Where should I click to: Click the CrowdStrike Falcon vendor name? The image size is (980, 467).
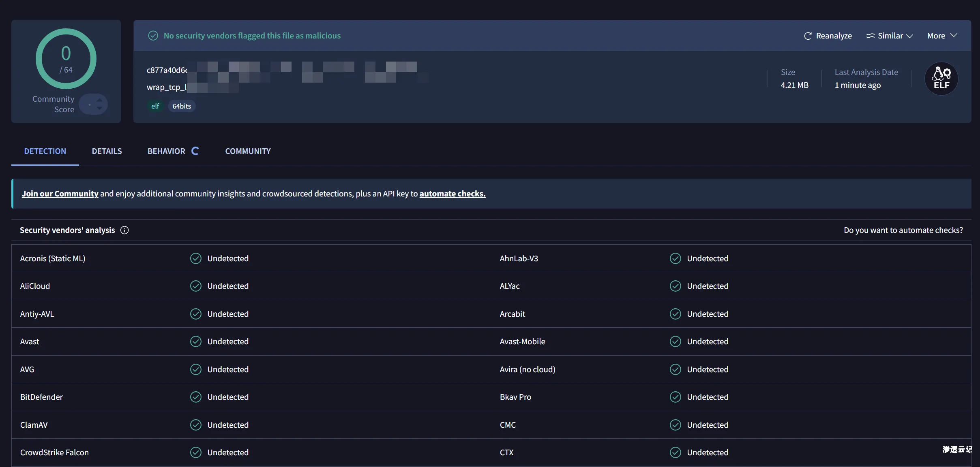click(x=54, y=452)
